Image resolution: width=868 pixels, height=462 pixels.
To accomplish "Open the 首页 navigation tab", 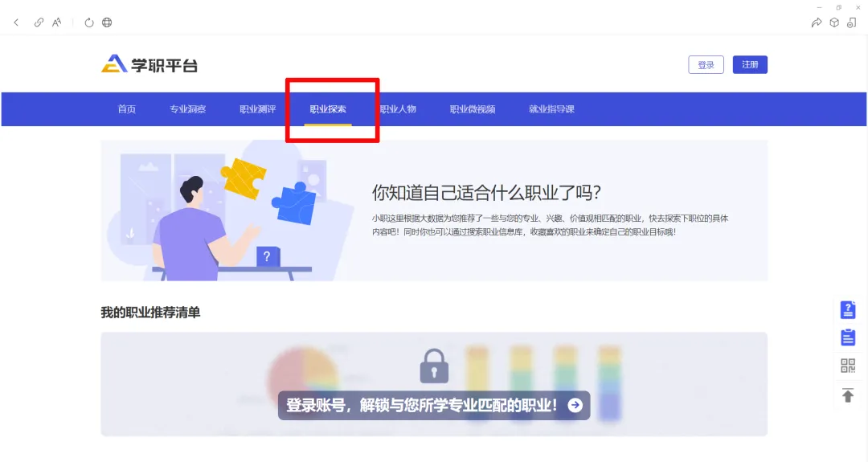I will [127, 109].
